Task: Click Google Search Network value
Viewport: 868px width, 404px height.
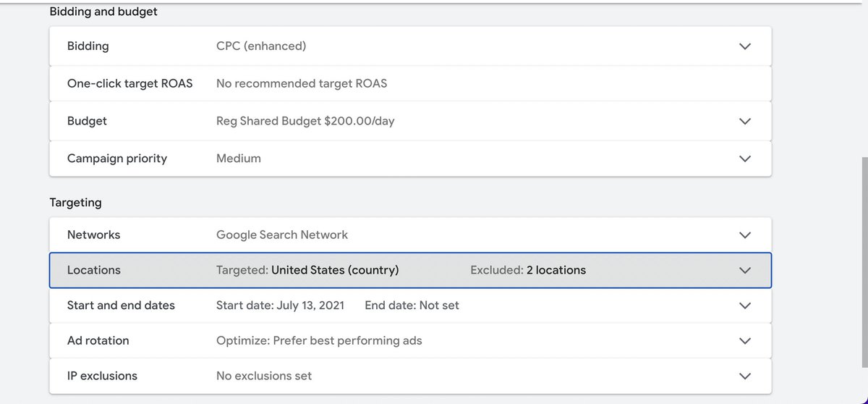Action: 282,235
